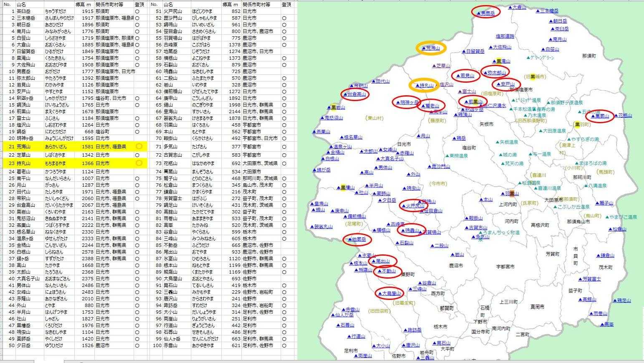
Task: Click the triangle marker beside 台倉高山
Action: pyautogui.click(x=345, y=95)
